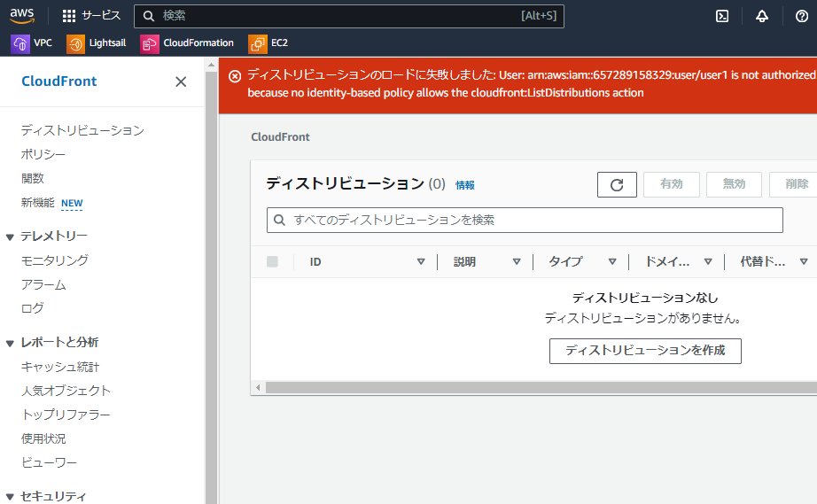
Task: Open ディストリビューション in sidebar
Action: pos(82,130)
